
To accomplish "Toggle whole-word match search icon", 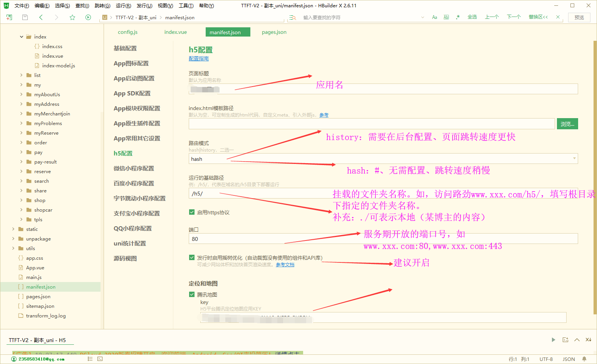I will [x=446, y=17].
